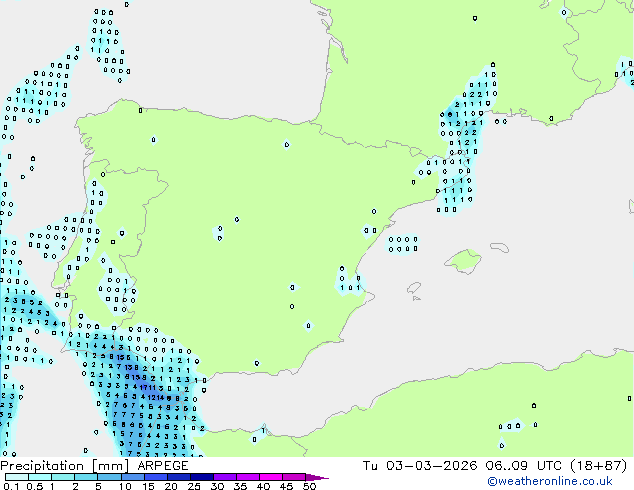Click the Mallorca island on the map

tap(463, 262)
